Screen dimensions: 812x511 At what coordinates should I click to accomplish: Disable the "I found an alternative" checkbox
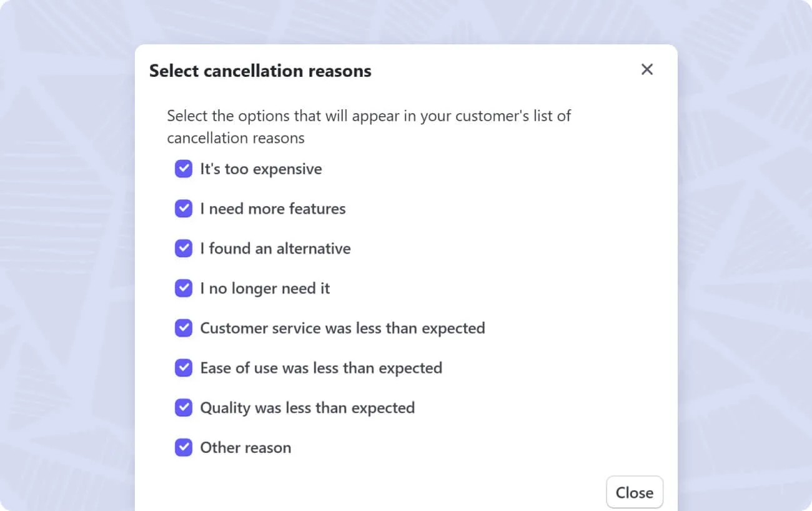click(184, 249)
